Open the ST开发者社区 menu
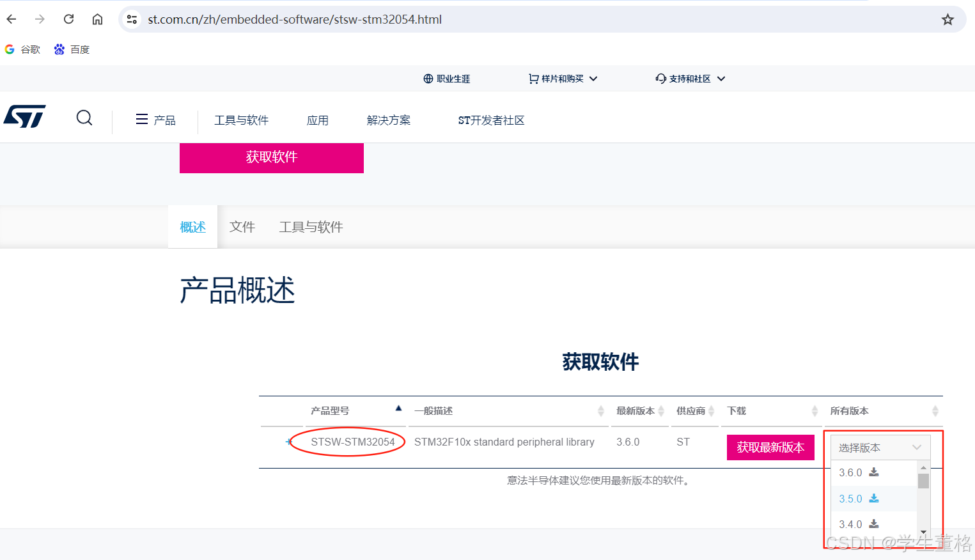975x560 pixels. (491, 120)
